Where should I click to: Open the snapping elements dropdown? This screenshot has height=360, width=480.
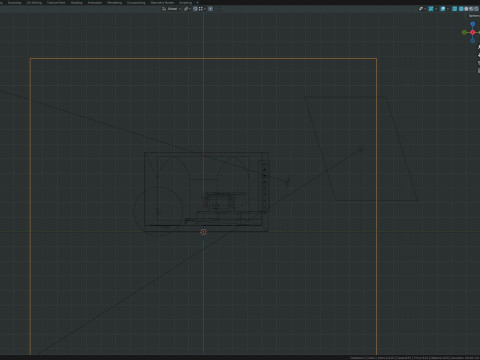pyautogui.click(x=202, y=9)
